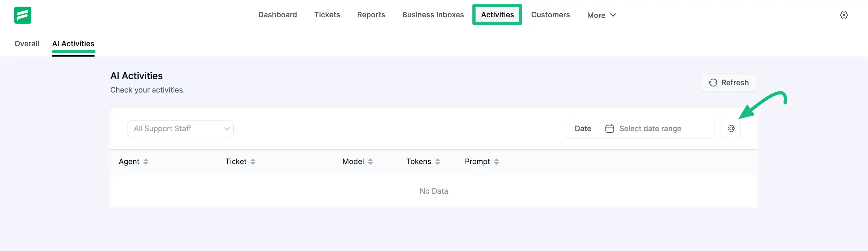Expand the More navigation menu

tap(602, 15)
